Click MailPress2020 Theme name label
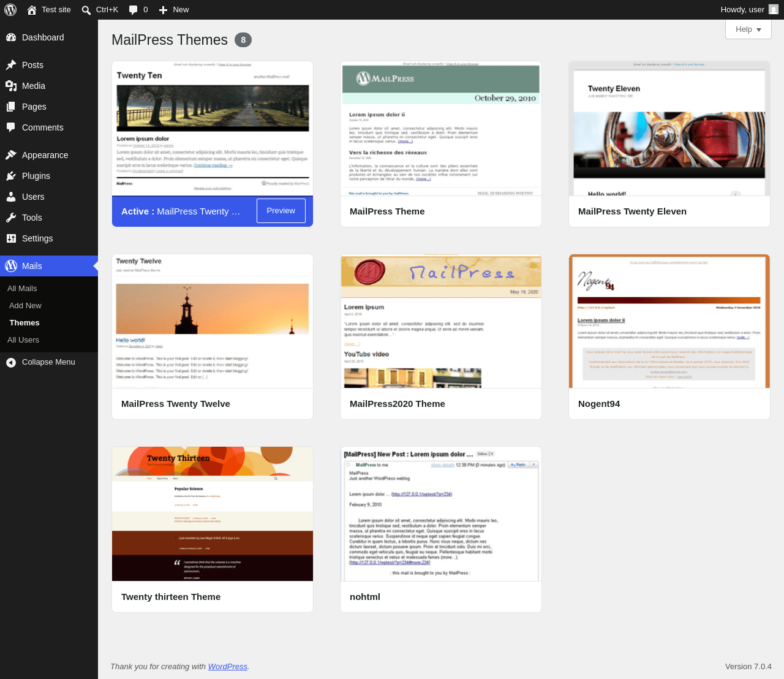 (398, 404)
